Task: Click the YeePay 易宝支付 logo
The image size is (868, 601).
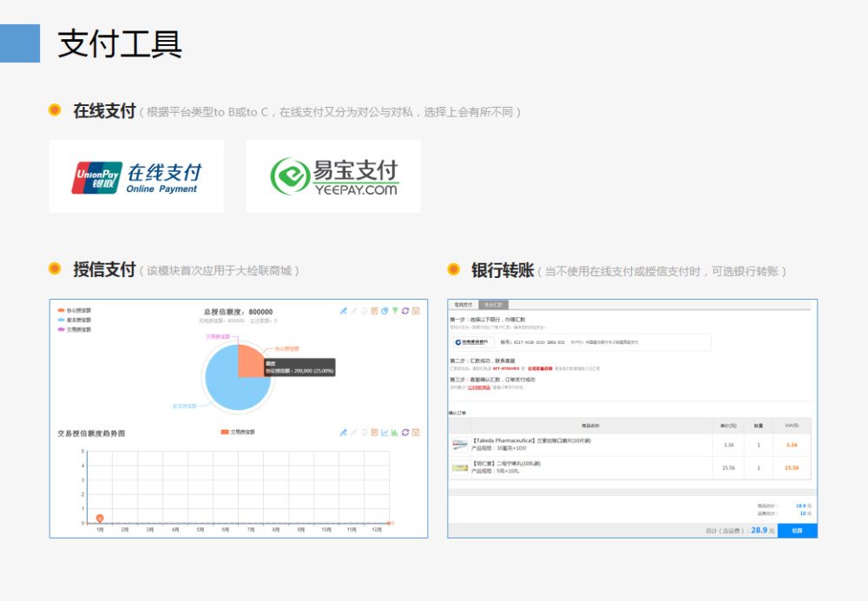Action: (x=334, y=176)
